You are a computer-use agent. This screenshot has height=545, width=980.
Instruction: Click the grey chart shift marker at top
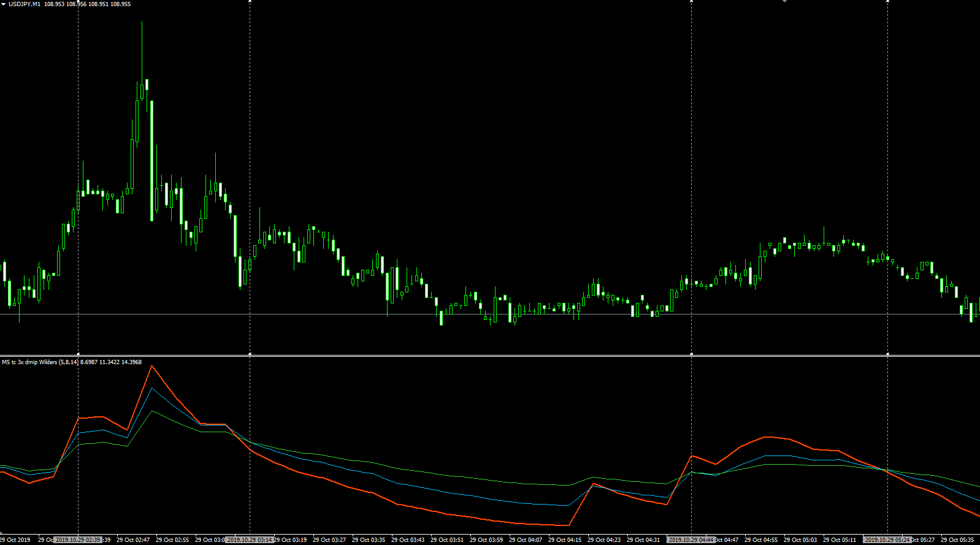point(784,1)
